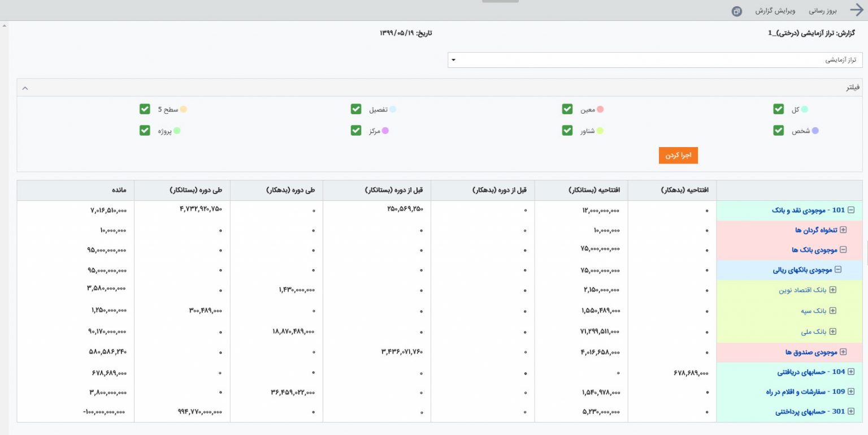Click the scroll-up arrow at the left edge

(x=4, y=26)
